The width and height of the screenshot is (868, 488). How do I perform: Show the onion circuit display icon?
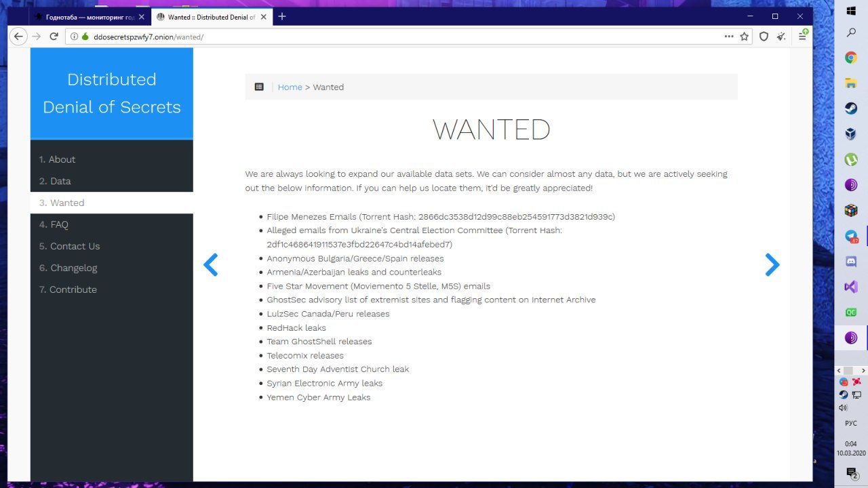[85, 37]
